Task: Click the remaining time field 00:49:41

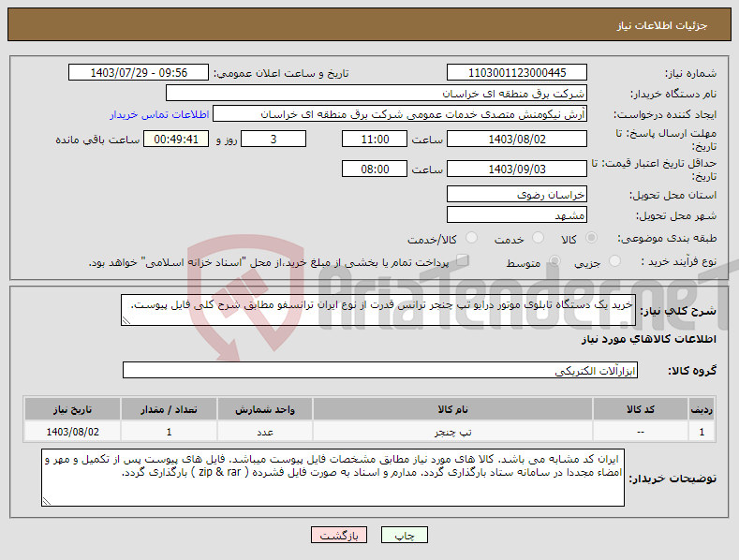Action: (x=176, y=139)
